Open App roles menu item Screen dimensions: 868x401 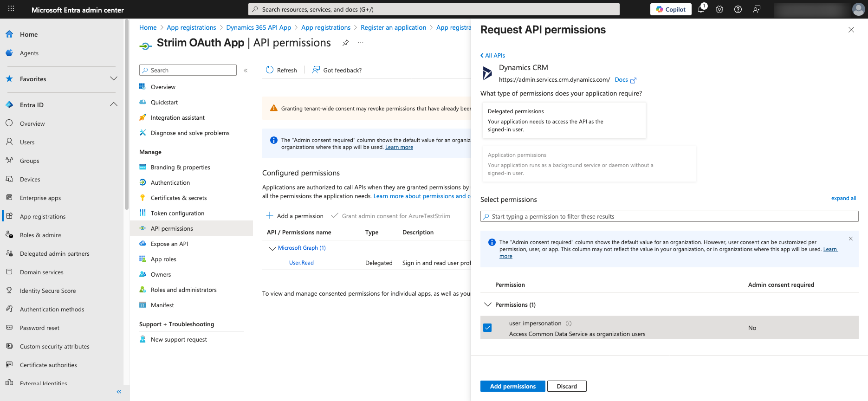tap(163, 259)
